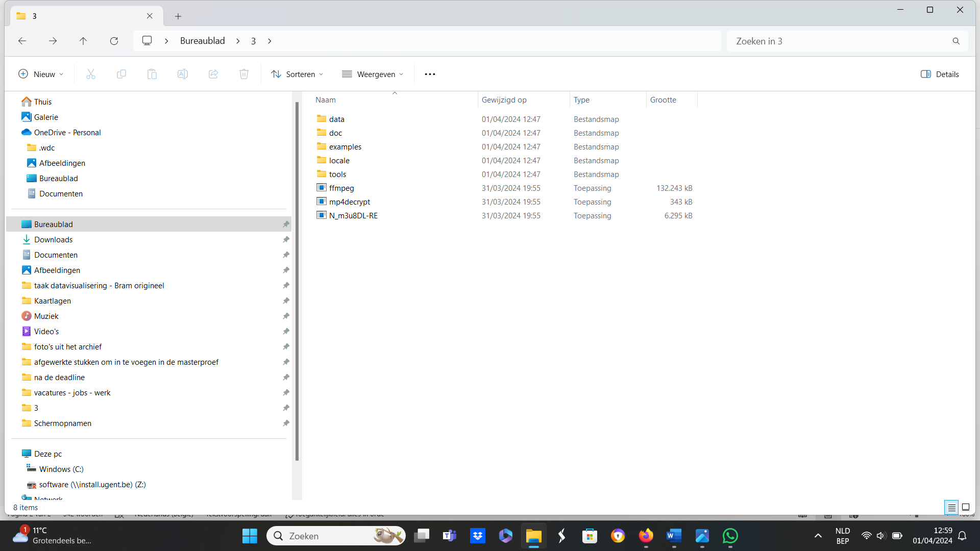
Task: Open the Sorteren dropdown
Action: pyautogui.click(x=297, y=74)
